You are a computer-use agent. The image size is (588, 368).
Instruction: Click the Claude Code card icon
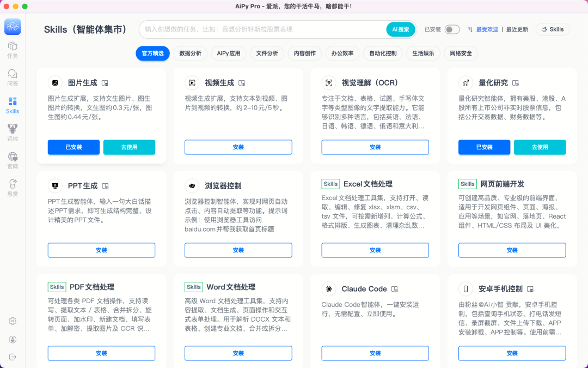328,289
